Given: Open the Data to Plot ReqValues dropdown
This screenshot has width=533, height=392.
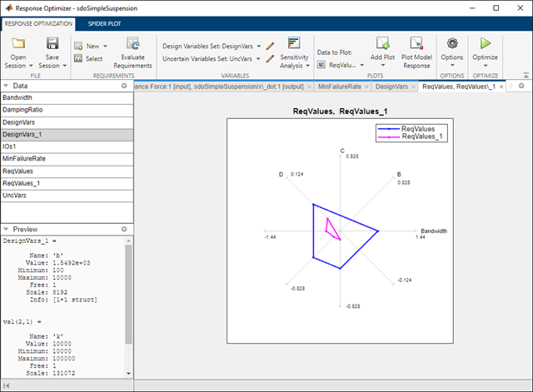Looking at the screenshot, I should (x=361, y=65).
